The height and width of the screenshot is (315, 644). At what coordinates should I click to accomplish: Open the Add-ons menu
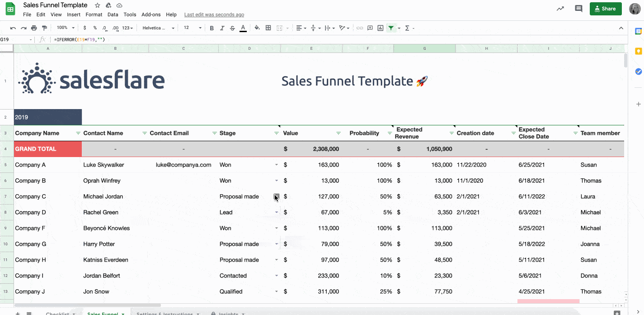pyautogui.click(x=151, y=14)
